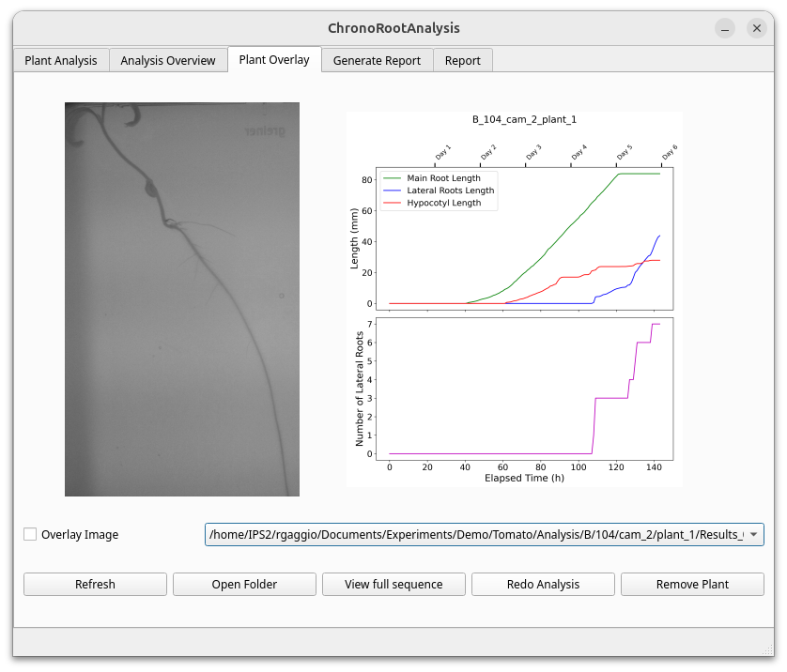Go to the Generate Report tab
Image resolution: width=787 pixels, height=672 pixels.
click(x=377, y=60)
